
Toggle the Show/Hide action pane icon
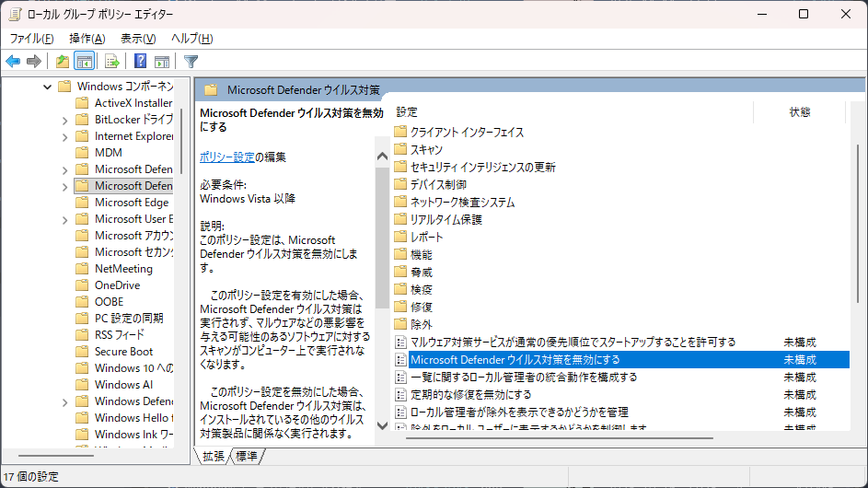click(x=162, y=62)
